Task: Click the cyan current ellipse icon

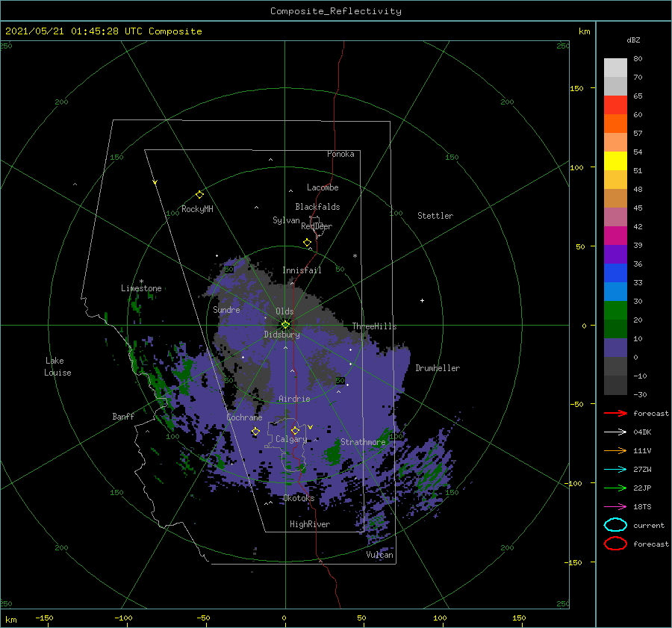Action: (615, 525)
